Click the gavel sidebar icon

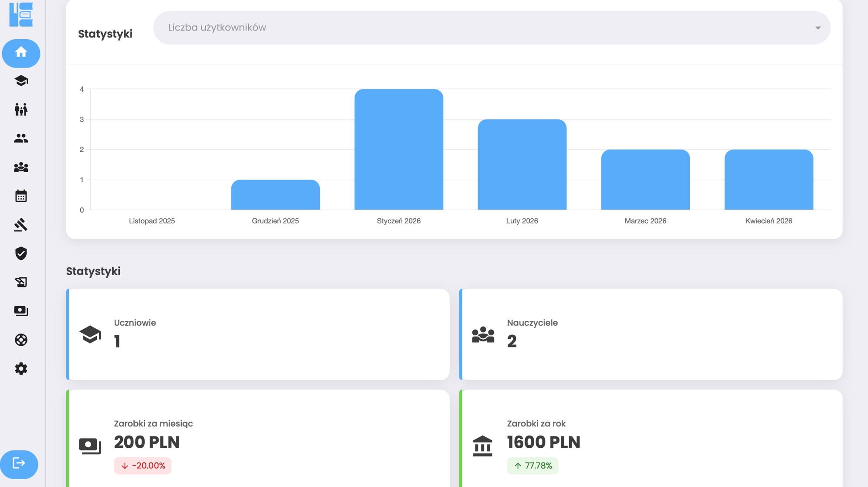pyautogui.click(x=21, y=225)
